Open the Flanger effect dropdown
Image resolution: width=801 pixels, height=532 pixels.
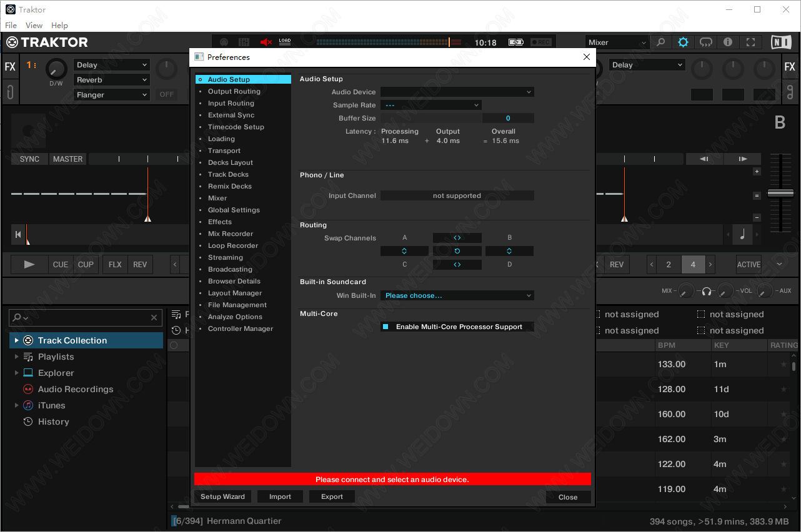112,95
